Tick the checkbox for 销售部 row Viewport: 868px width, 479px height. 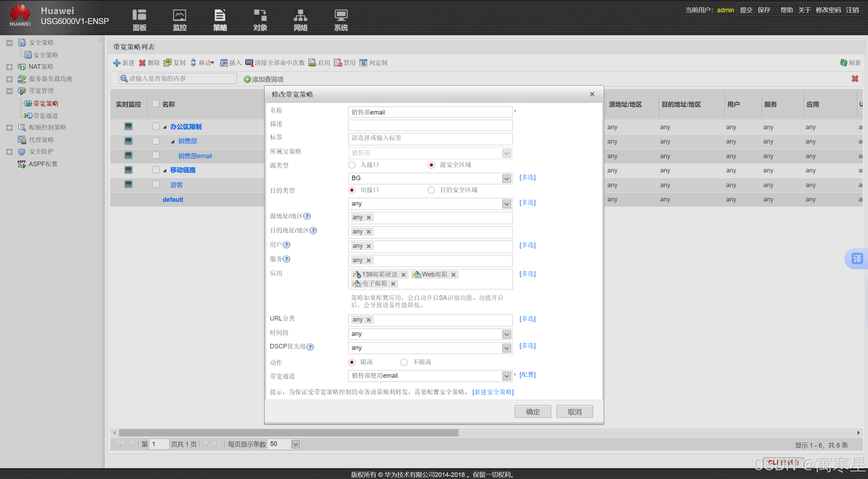(x=156, y=141)
